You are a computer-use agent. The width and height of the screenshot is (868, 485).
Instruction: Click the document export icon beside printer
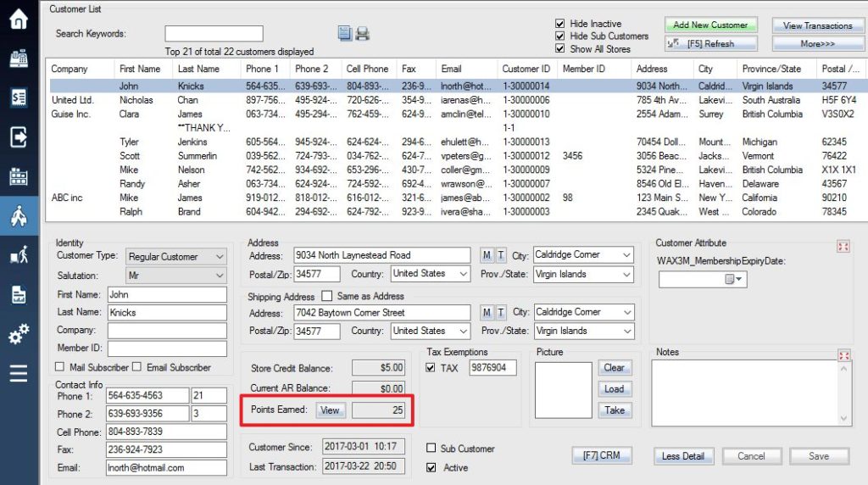(x=345, y=34)
